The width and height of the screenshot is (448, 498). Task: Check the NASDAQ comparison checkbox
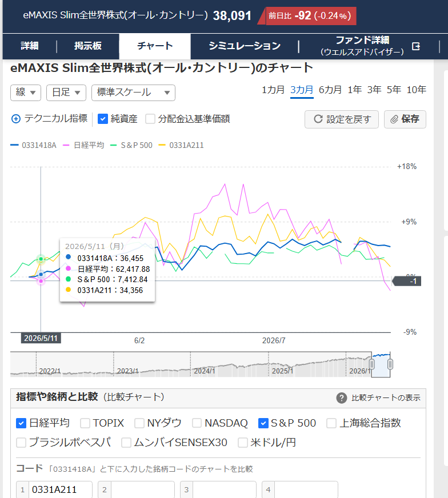tap(197, 423)
